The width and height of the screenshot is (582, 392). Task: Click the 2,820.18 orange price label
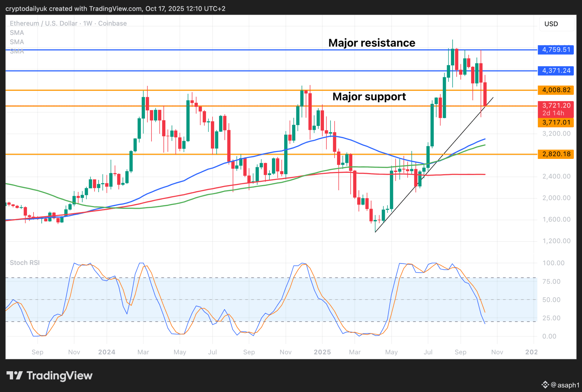(556, 154)
